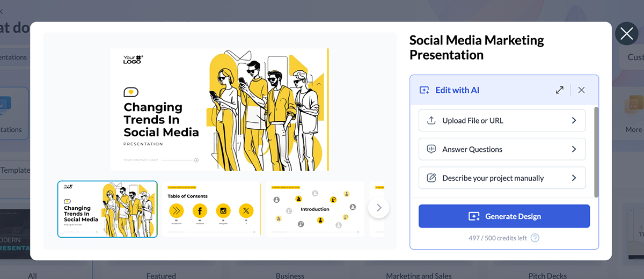The image size is (644, 279).
Task: Switch to the Pitch Decks category tab
Action: click(548, 275)
